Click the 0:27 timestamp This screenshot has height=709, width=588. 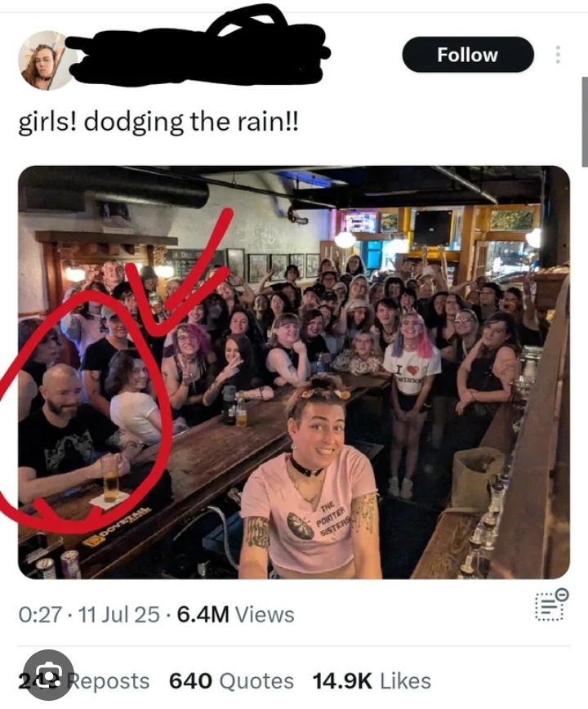click(x=40, y=614)
